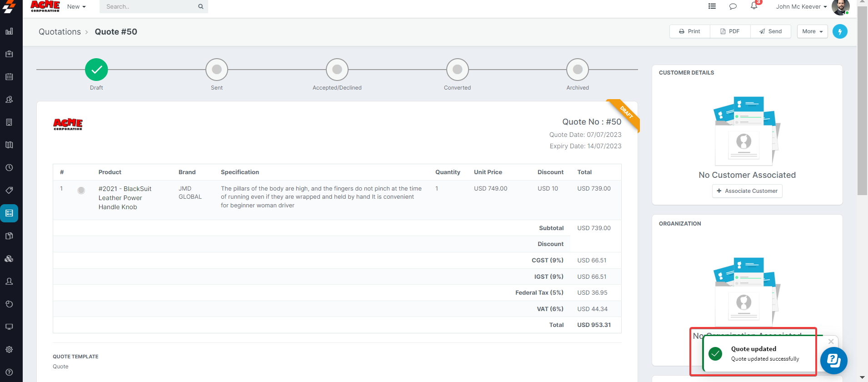868x382 pixels.
Task: Click into the Search input field
Action: coord(150,6)
